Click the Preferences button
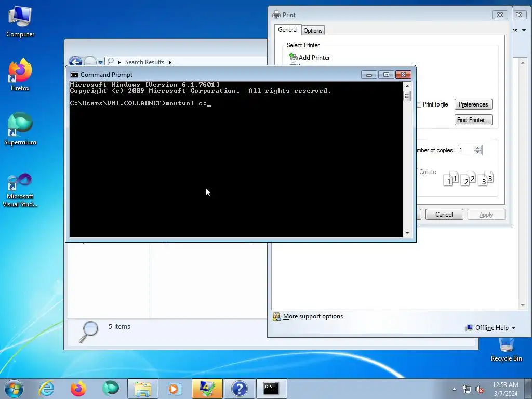The width and height of the screenshot is (532, 399). pos(473,104)
